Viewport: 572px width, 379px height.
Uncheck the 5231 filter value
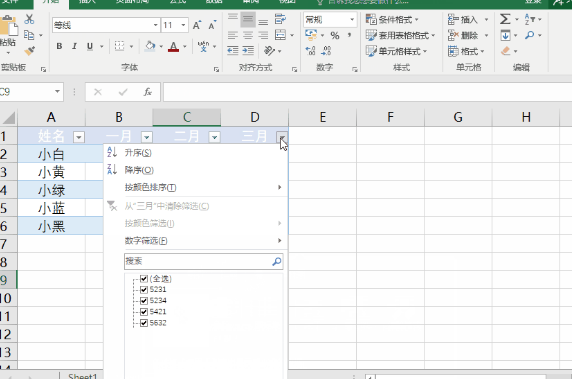click(x=144, y=290)
